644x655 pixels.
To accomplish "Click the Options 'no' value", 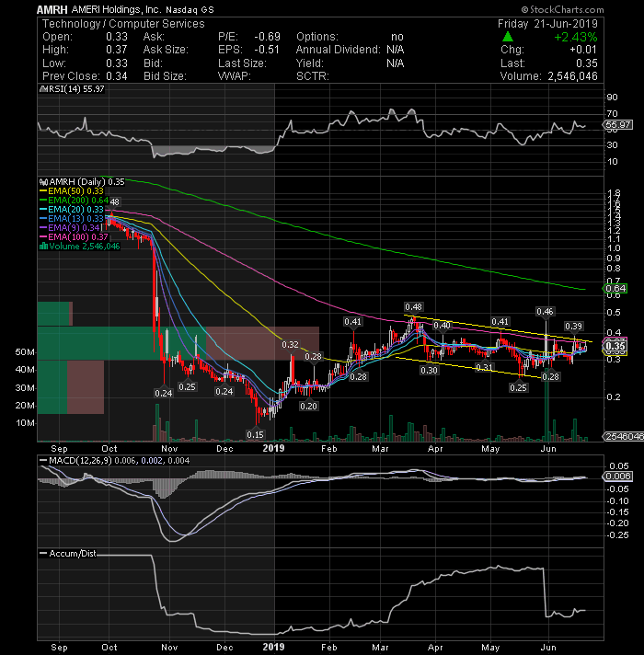I will (397, 37).
